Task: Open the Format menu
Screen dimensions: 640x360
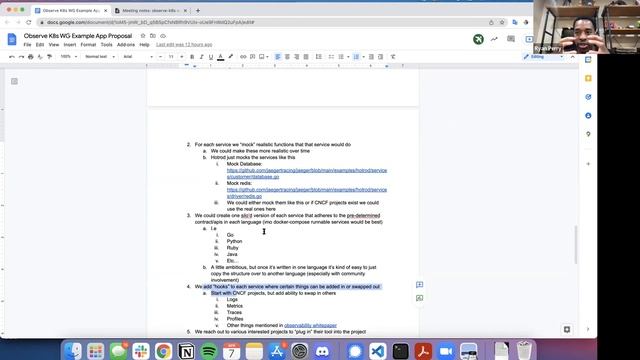Action: click(x=88, y=44)
